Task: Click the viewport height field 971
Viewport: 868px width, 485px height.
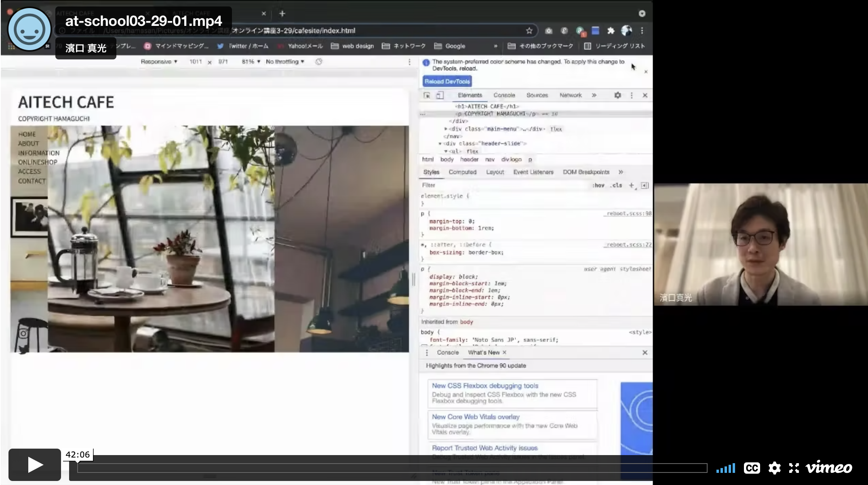Action: coord(223,61)
